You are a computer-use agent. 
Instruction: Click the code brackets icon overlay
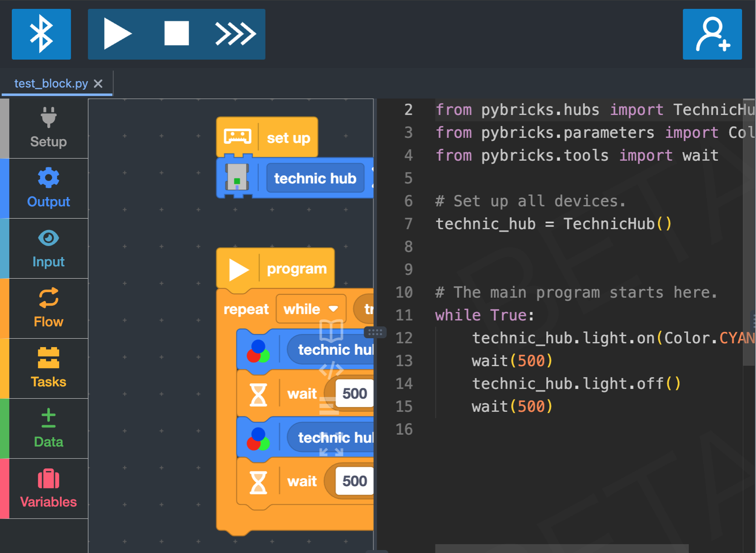332,370
